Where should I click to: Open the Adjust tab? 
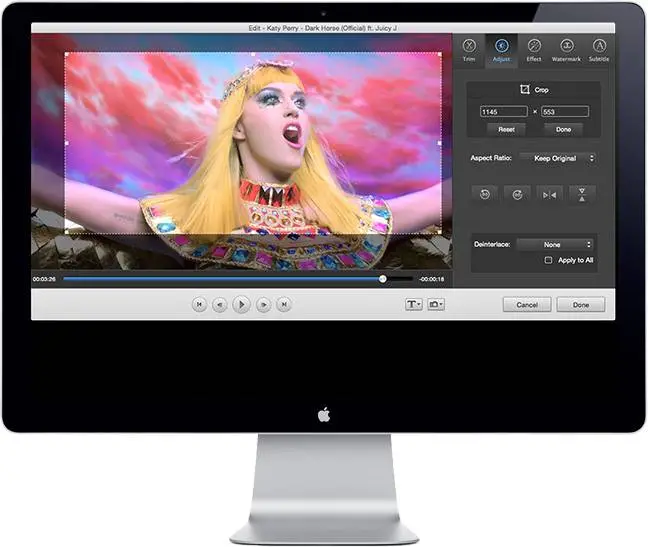501,50
